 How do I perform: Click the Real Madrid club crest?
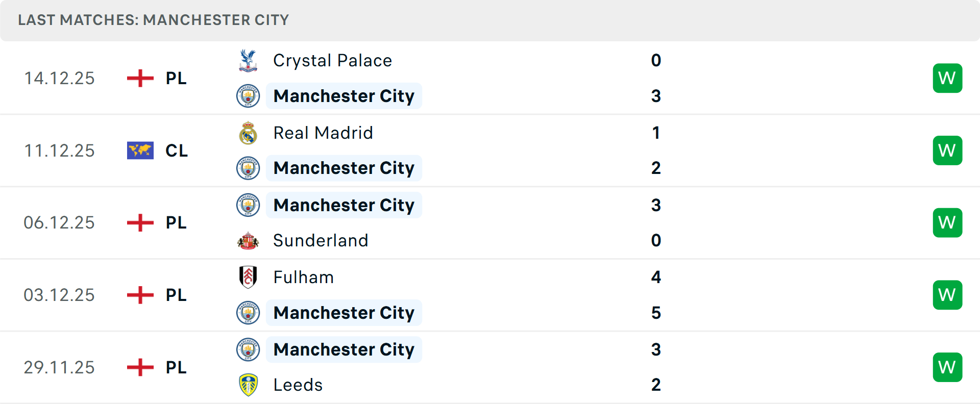click(x=248, y=133)
